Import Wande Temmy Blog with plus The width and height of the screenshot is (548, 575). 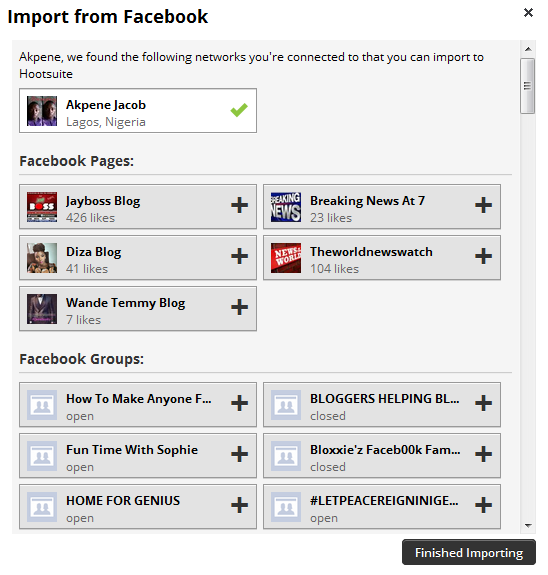click(x=239, y=307)
